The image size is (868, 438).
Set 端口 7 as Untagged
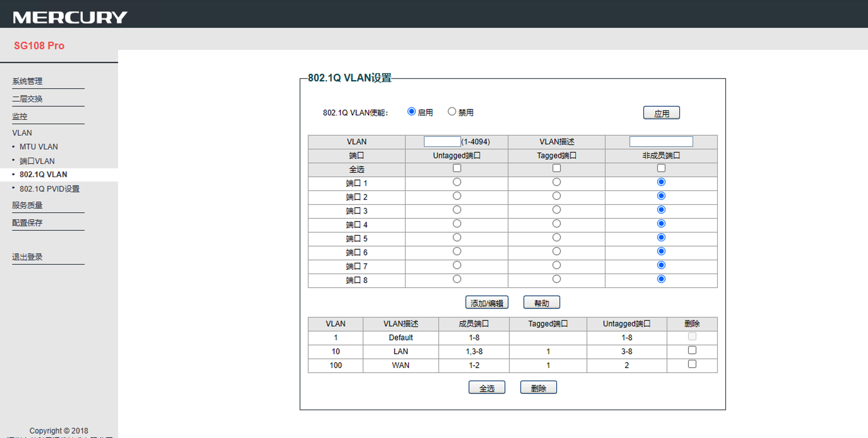pyautogui.click(x=457, y=265)
